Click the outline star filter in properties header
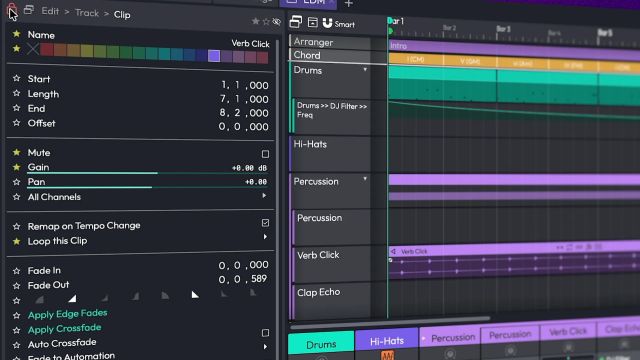 click(x=266, y=21)
